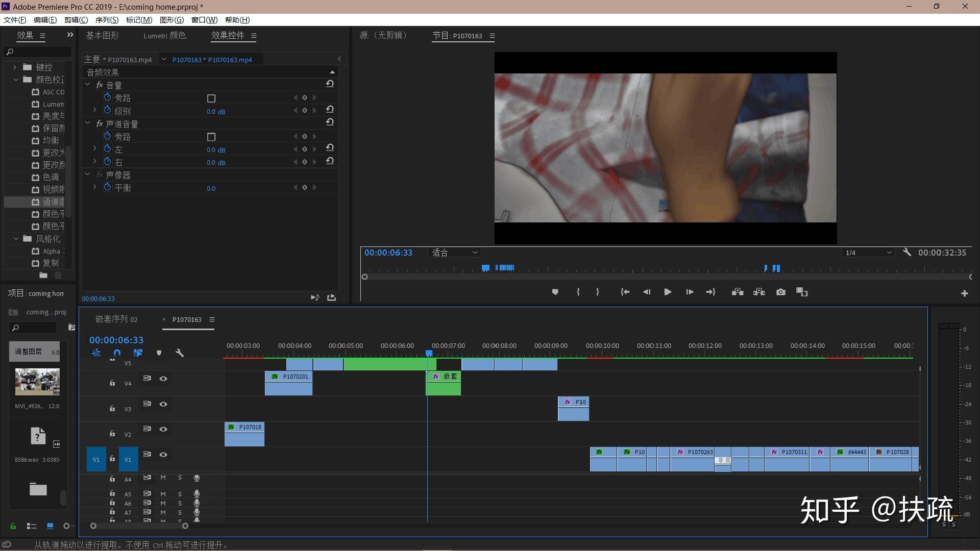This screenshot has width=980, height=551.
Task: Check the 旁路 checkbox under 音量
Action: (211, 98)
